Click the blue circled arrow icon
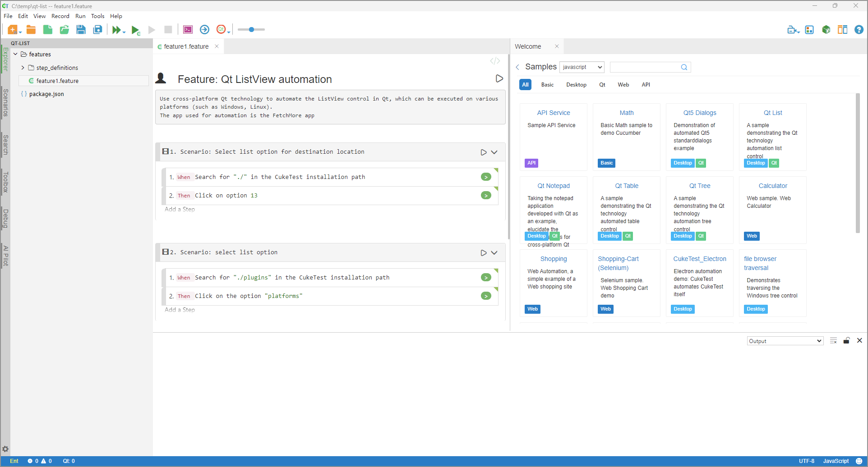The height and width of the screenshot is (467, 868). 204,30
